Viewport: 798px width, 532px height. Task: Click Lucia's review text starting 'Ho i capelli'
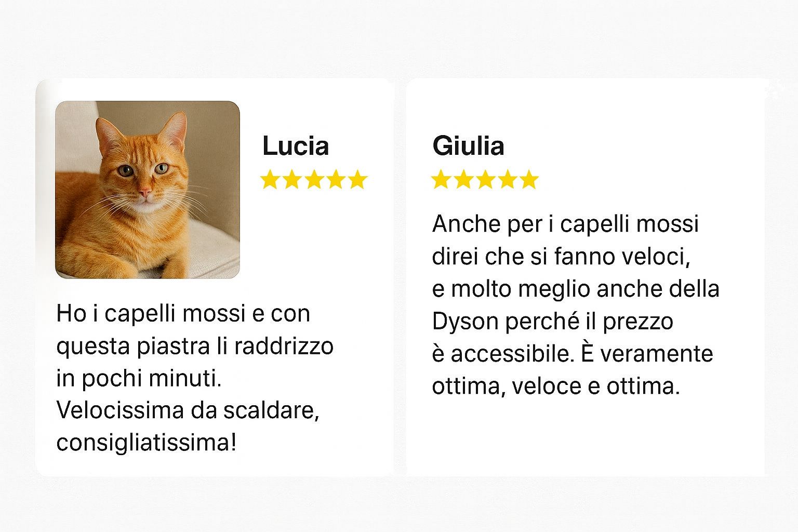coord(195,378)
